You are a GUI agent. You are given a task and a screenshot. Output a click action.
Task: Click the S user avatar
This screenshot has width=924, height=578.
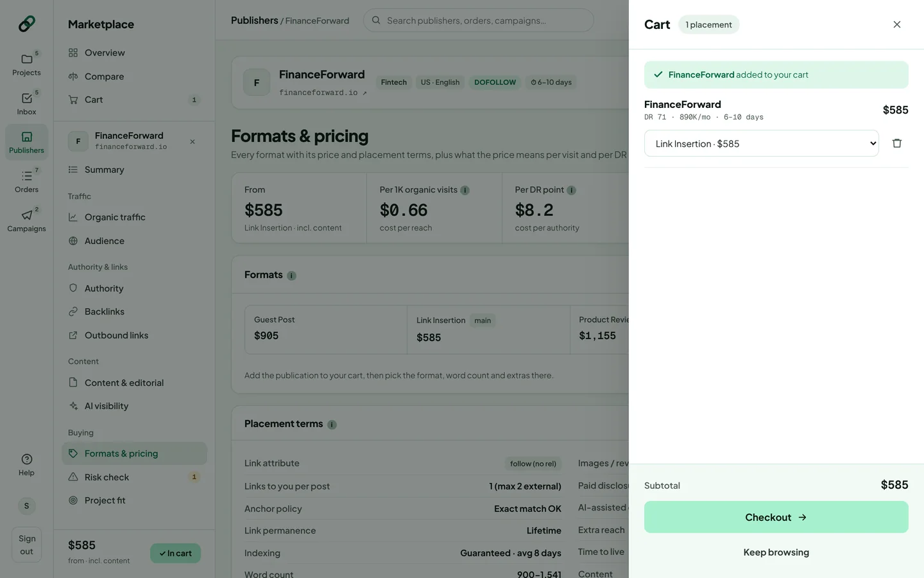26,506
